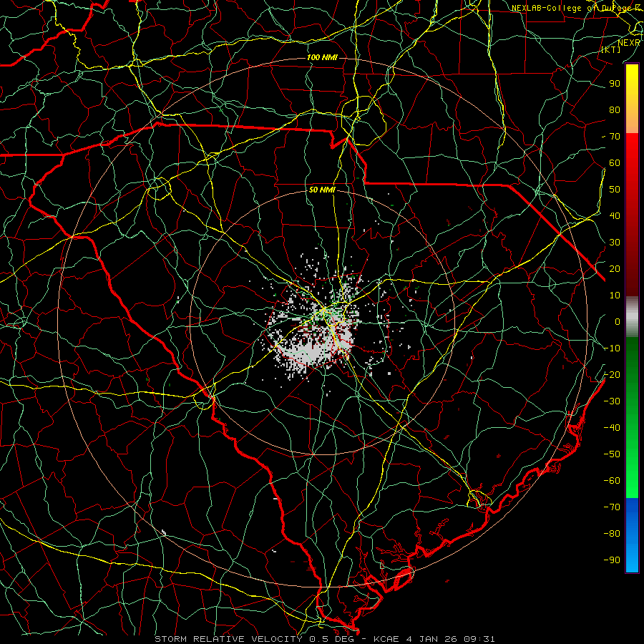Click the 50 NMI range ring label
The width and height of the screenshot is (644, 644).
pyautogui.click(x=322, y=190)
